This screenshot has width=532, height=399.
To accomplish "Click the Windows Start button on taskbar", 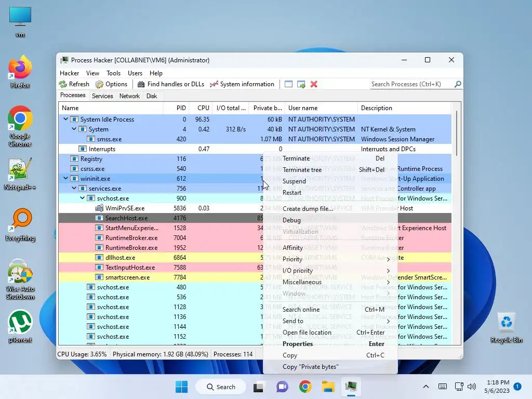I will pos(181,387).
